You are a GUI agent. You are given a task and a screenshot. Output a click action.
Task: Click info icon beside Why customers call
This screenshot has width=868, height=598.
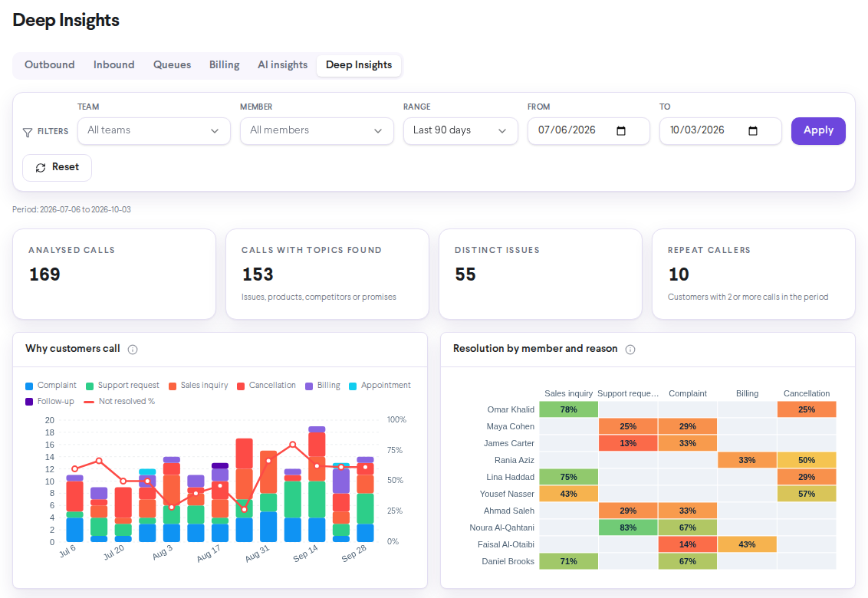click(x=133, y=350)
